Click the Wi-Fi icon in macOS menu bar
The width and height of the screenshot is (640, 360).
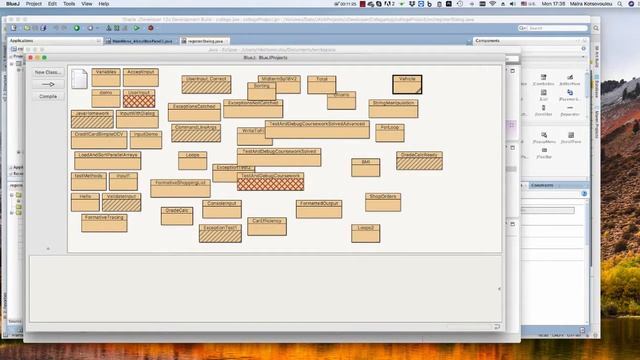[492, 4]
